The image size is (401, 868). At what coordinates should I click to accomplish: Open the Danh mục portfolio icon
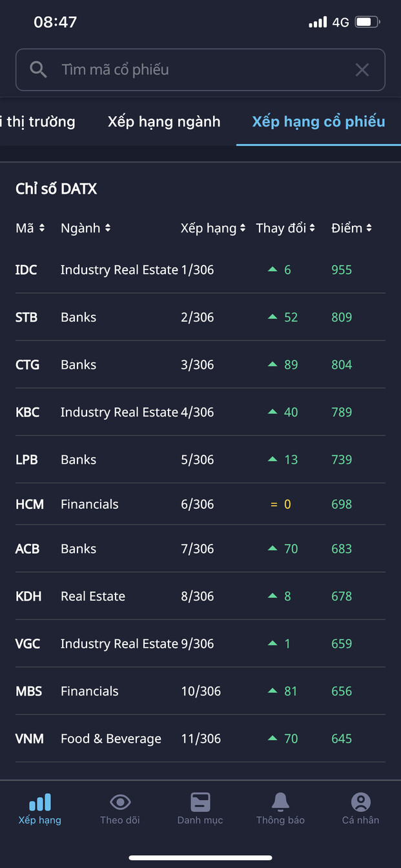click(200, 803)
